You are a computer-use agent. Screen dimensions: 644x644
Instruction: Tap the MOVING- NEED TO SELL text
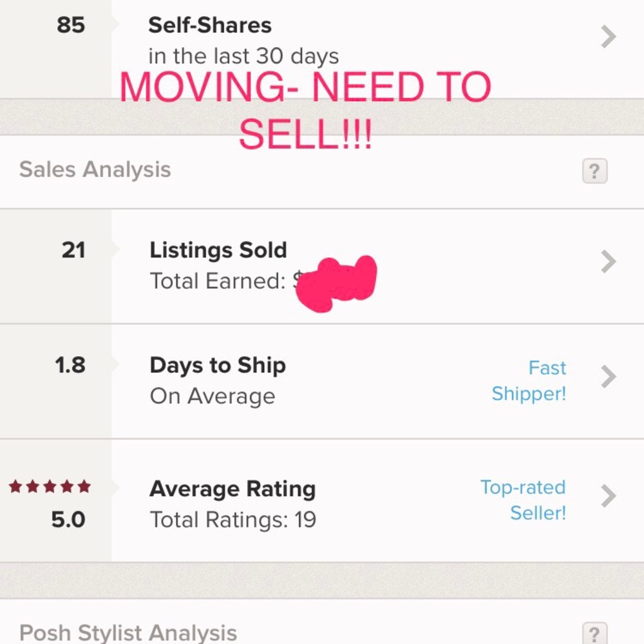pos(303,109)
